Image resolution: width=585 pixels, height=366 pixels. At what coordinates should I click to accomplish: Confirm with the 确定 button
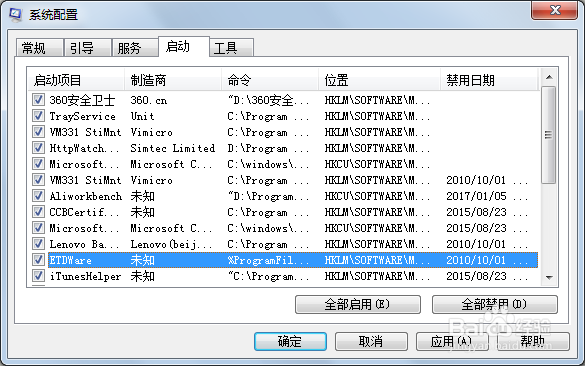[x=290, y=341]
